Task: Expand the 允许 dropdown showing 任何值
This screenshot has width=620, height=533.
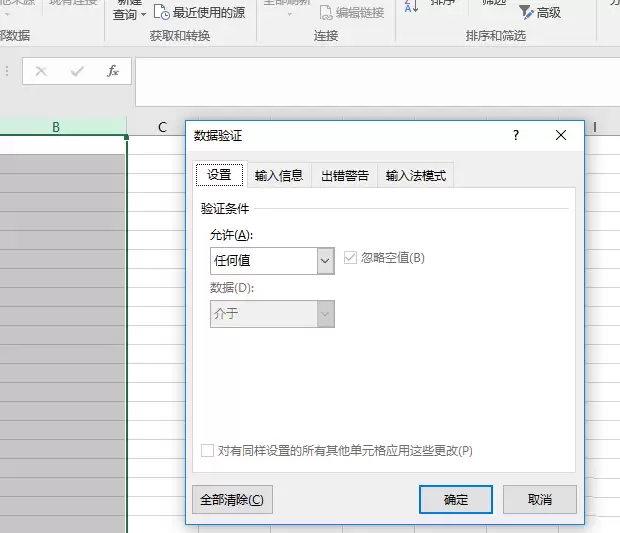Action: click(x=272, y=261)
